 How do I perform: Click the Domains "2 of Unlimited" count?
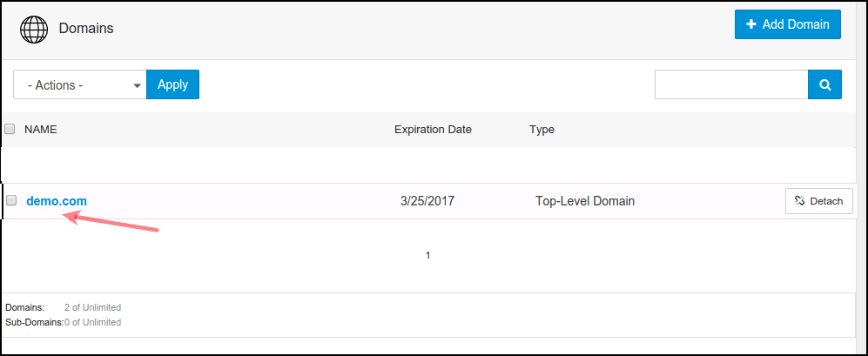click(x=92, y=307)
